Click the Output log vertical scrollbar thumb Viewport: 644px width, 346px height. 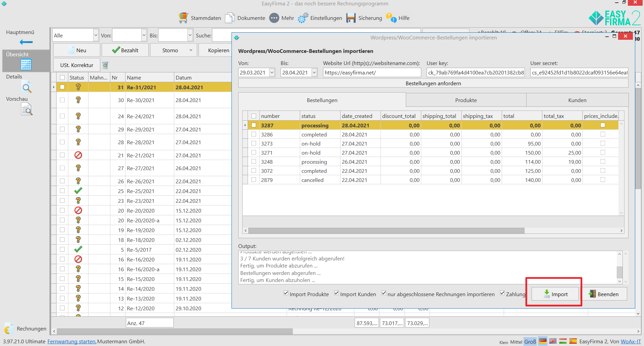point(619,272)
